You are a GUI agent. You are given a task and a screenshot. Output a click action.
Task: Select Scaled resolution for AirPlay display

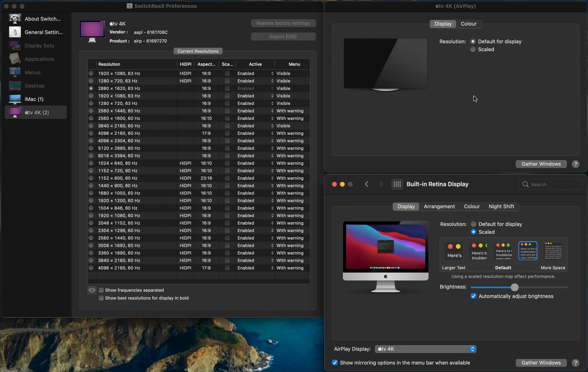[473, 49]
